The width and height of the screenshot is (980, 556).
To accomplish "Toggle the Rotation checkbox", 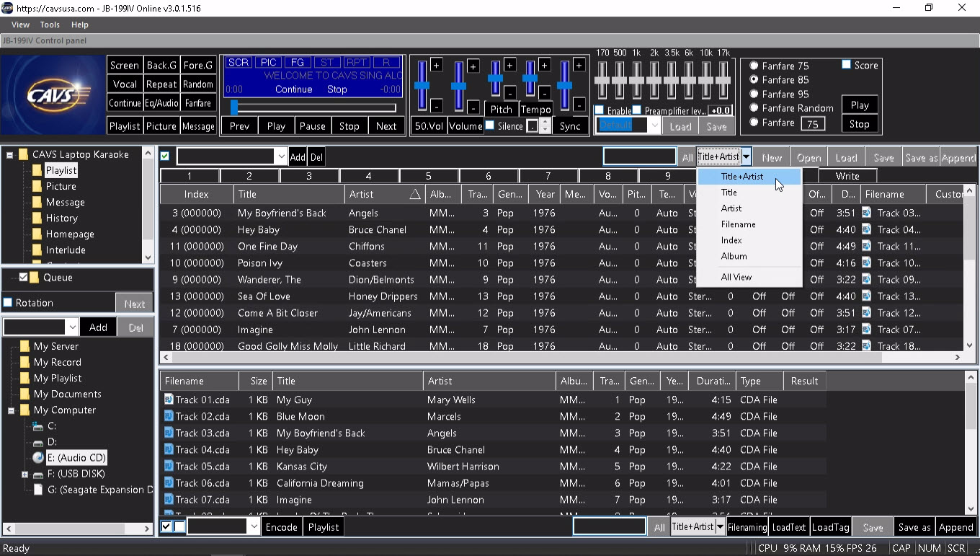I will point(8,303).
